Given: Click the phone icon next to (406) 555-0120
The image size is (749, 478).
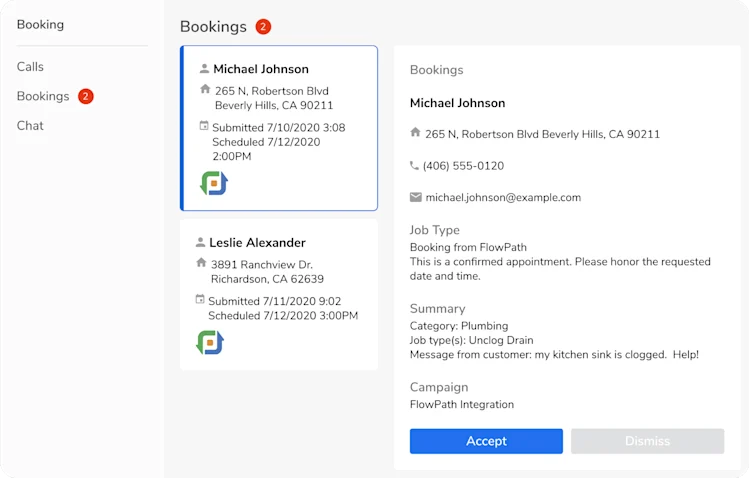Looking at the screenshot, I should click(414, 166).
